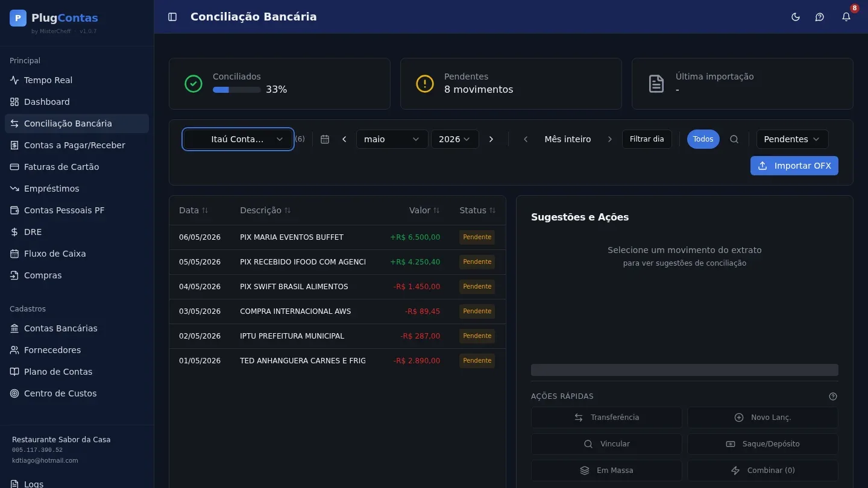868x488 pixels.
Task: Open Dashboard in the sidebar
Action: [77, 102]
